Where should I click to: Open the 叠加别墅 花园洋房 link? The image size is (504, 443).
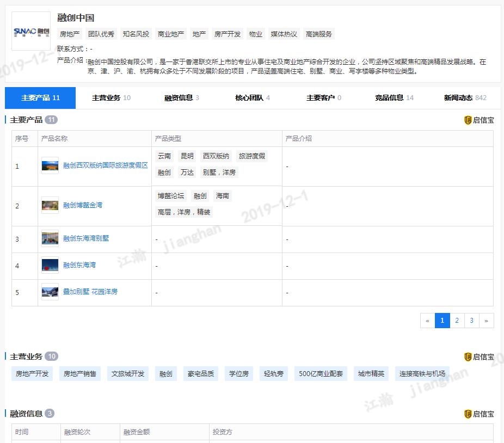(90, 292)
